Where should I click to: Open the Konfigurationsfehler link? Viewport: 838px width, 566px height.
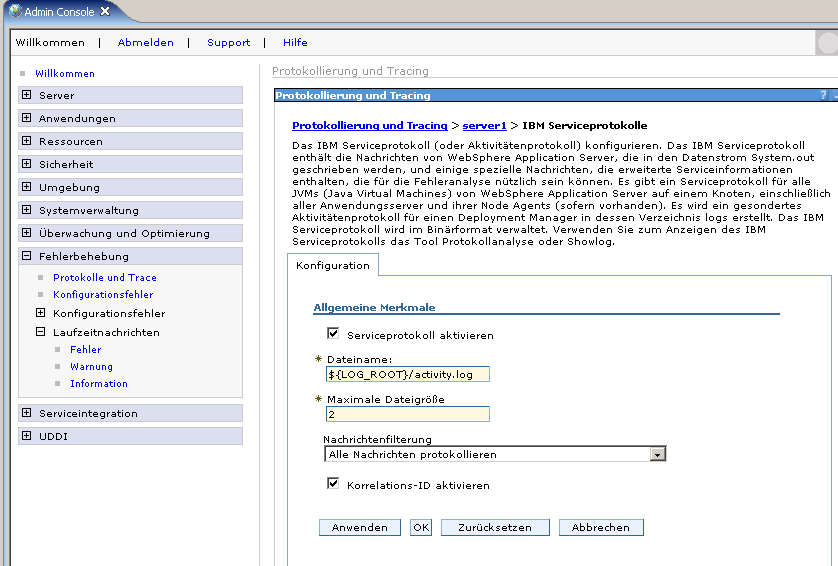click(103, 294)
